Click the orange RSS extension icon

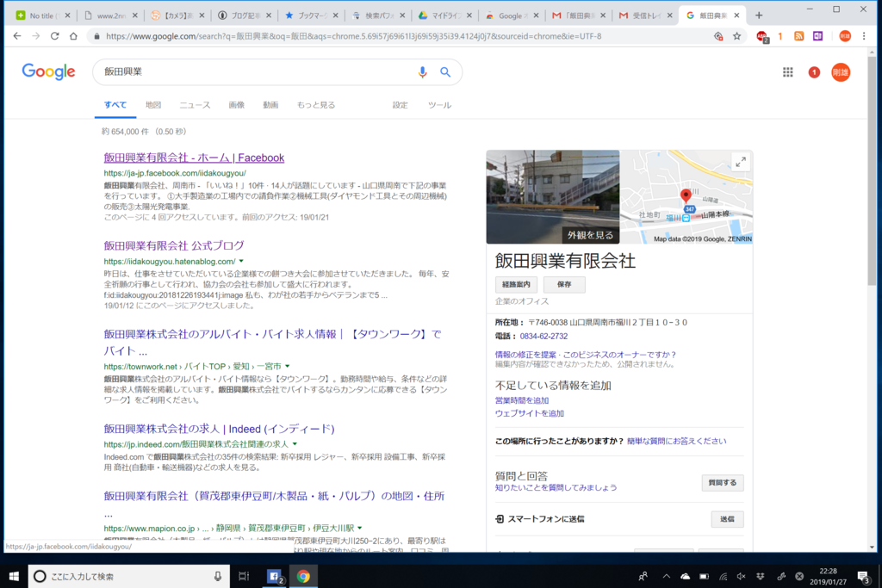coord(798,36)
